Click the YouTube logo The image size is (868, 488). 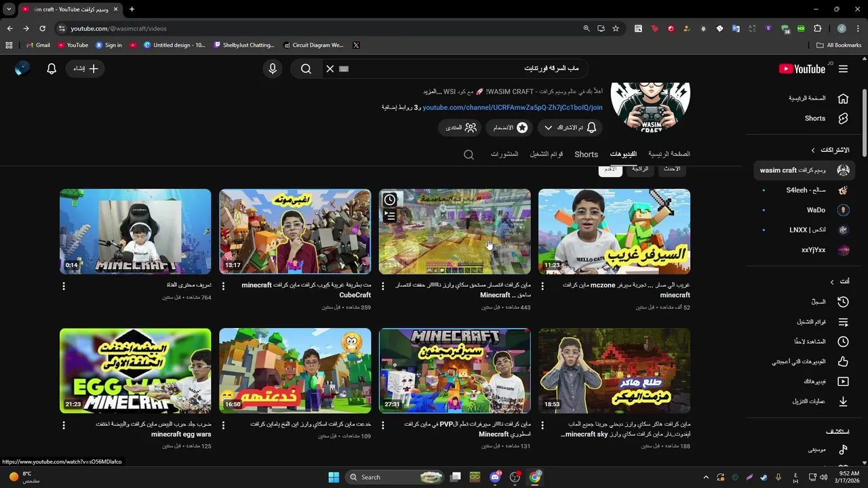pos(802,68)
